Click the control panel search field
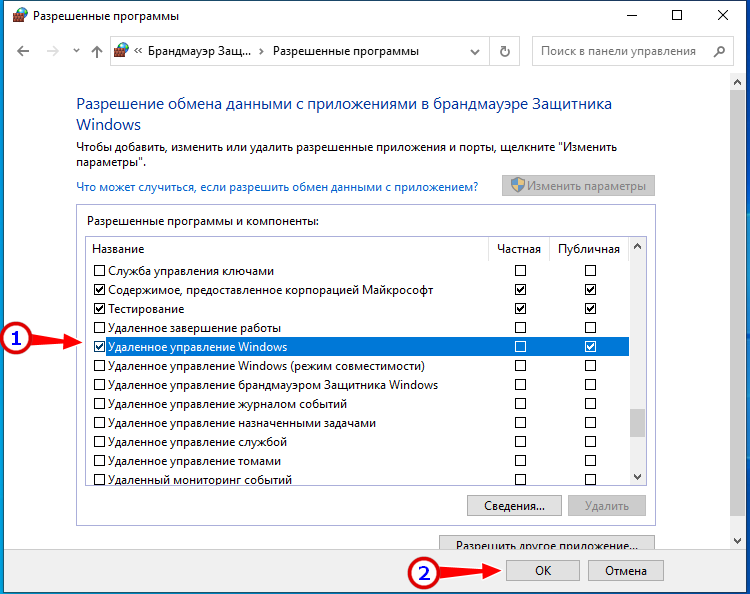Viewport: 750px width, 594px height. (x=632, y=51)
